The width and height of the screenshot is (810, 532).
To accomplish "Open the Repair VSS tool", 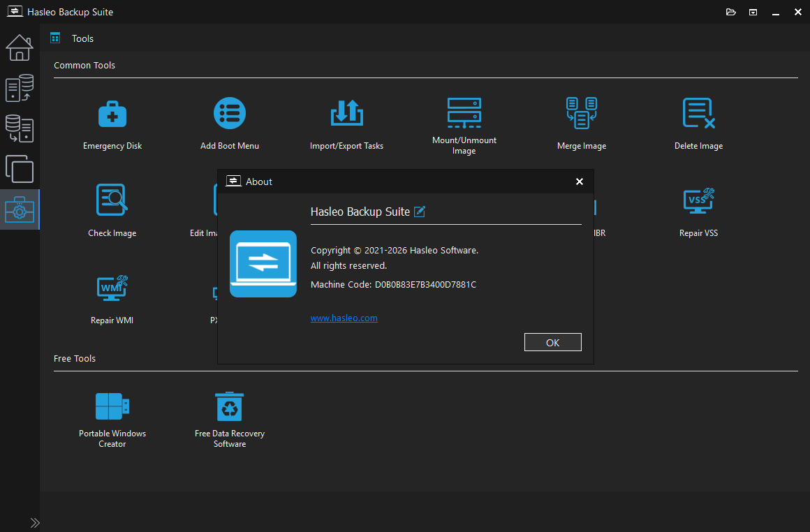I will click(698, 212).
